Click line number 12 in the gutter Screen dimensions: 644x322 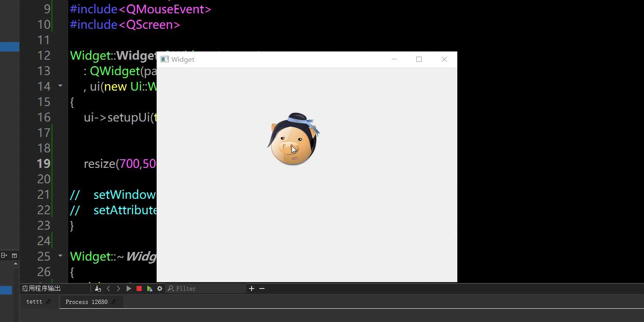(44, 55)
